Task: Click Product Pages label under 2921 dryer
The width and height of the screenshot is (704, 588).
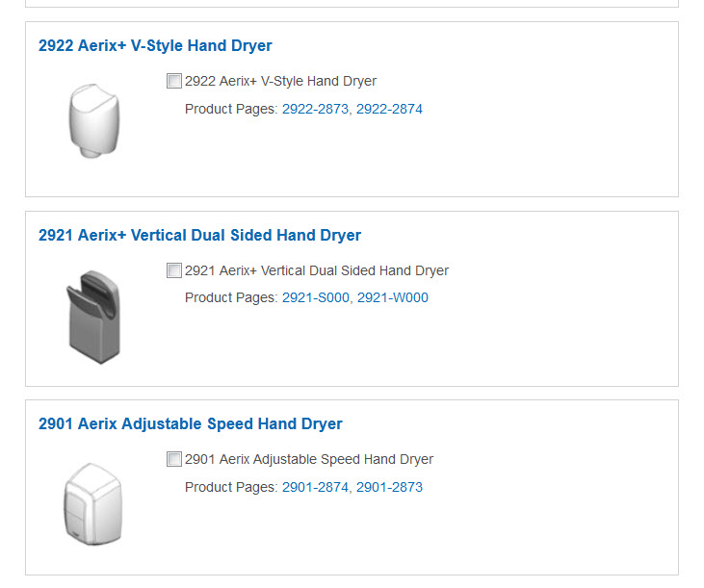Action: pyautogui.click(x=231, y=297)
